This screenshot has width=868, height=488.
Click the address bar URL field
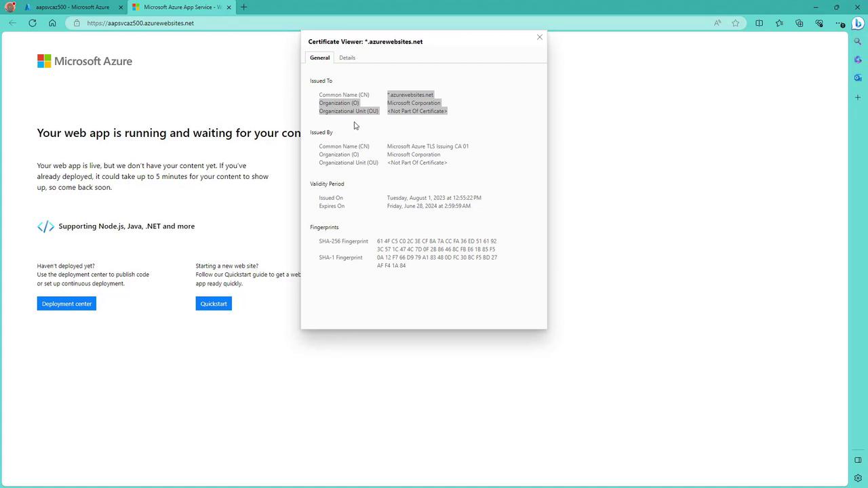387,23
